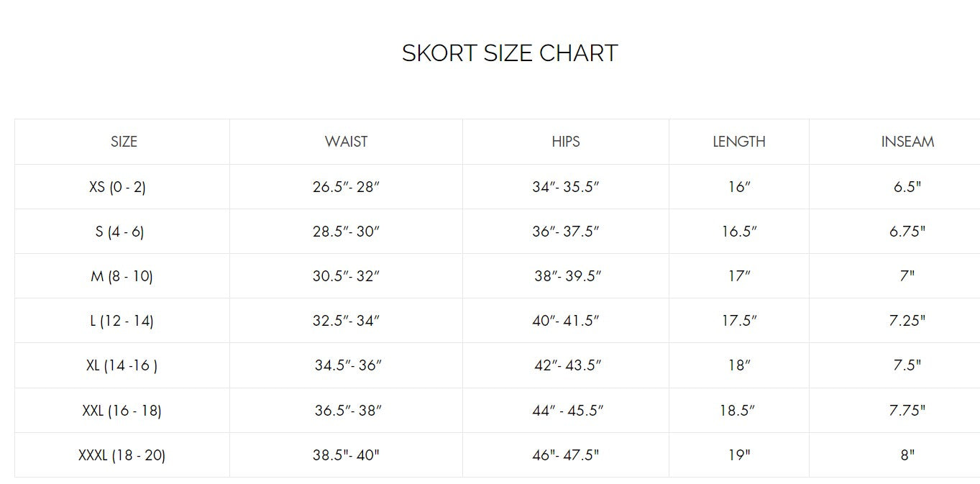Select the XS (0 - 2) size cell
The image size is (980, 484).
click(x=117, y=187)
